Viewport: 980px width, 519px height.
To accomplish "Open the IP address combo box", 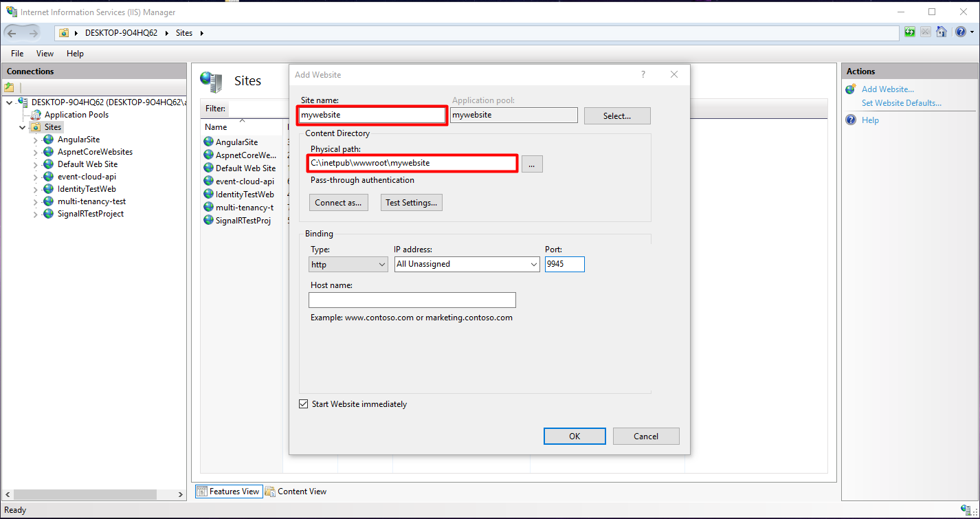I will (467, 264).
